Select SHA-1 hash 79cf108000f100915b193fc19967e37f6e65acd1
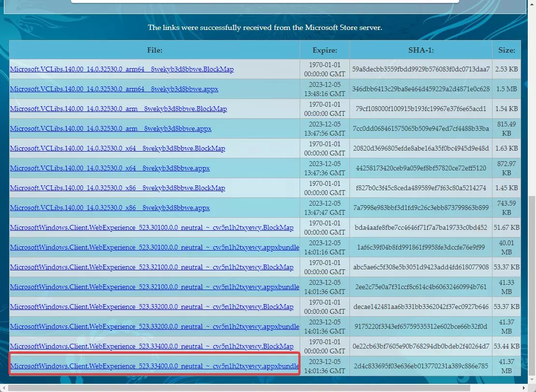The image size is (536, 392). pyautogui.click(x=421, y=109)
